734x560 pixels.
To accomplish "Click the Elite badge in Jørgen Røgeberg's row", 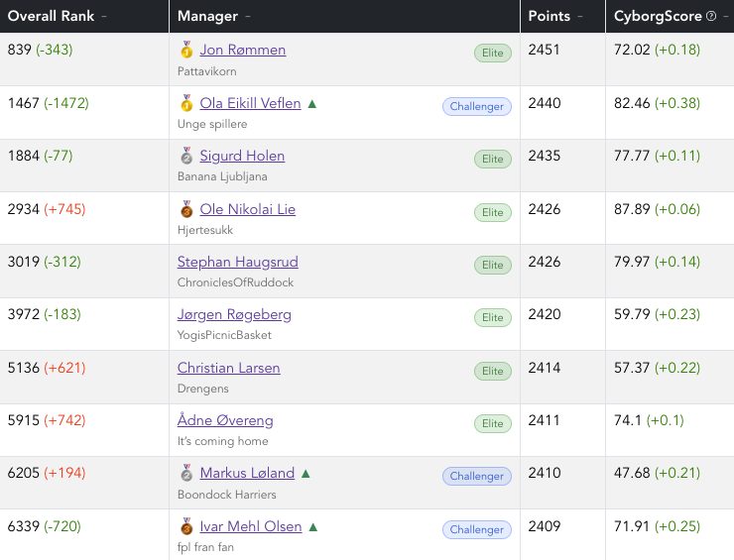I will click(492, 317).
